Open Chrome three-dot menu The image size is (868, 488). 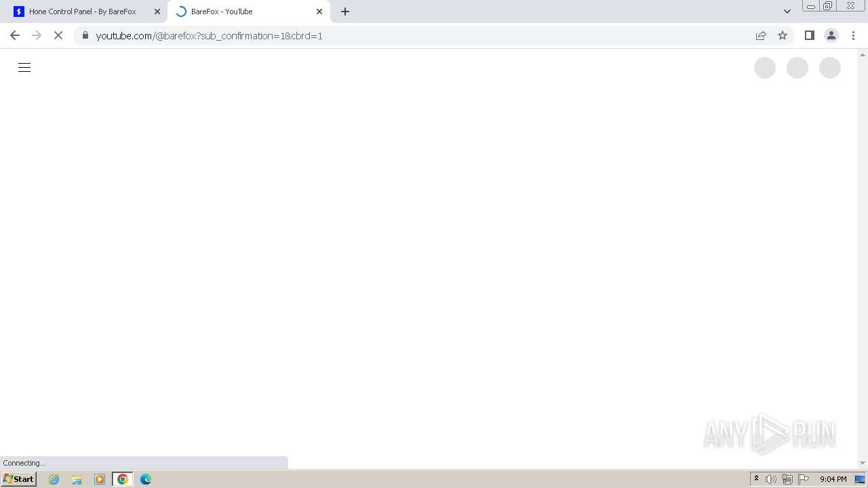(853, 35)
